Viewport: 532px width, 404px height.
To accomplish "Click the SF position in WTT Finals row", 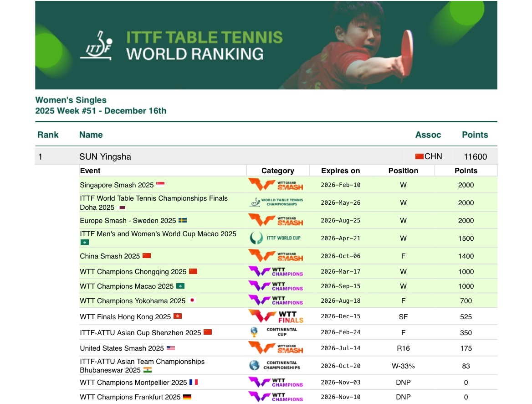I will point(404,316).
